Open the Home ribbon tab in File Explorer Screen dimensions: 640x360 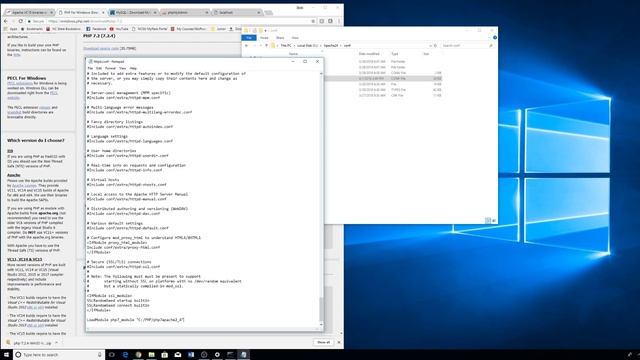click(x=264, y=38)
